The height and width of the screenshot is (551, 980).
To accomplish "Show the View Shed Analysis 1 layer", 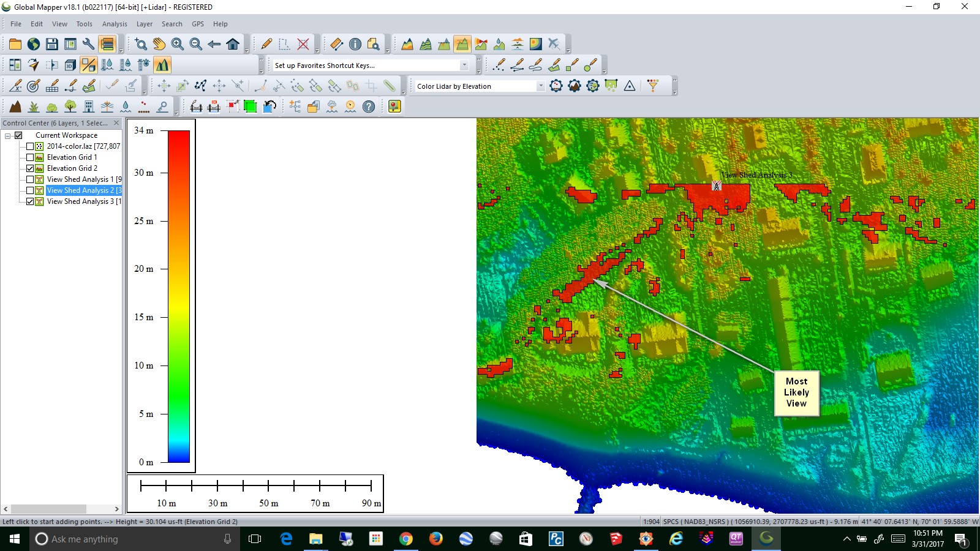I will [x=29, y=179].
